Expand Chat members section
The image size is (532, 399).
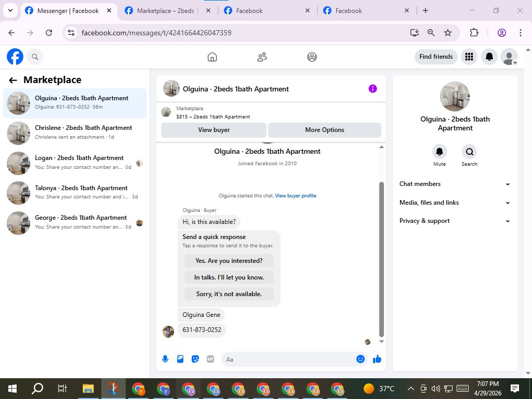455,184
